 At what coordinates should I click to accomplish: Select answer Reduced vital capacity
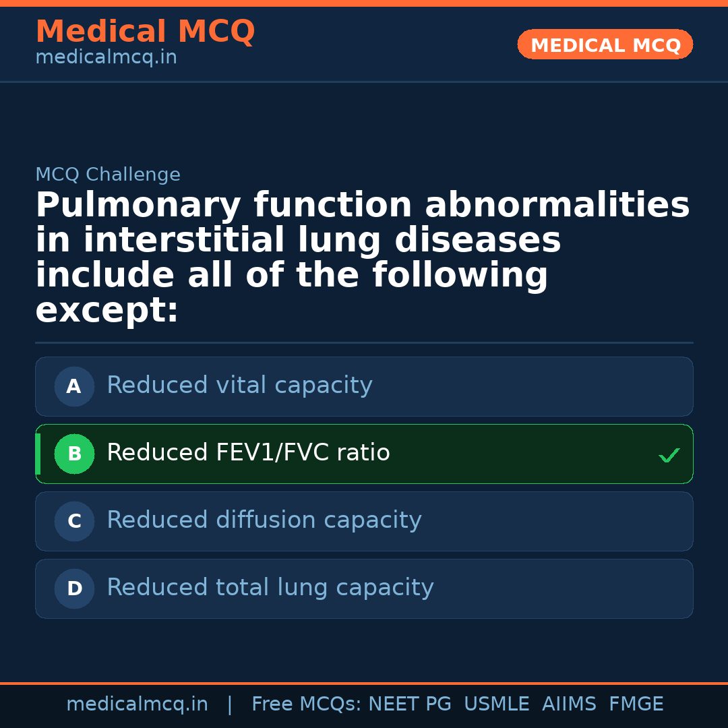tap(239, 386)
